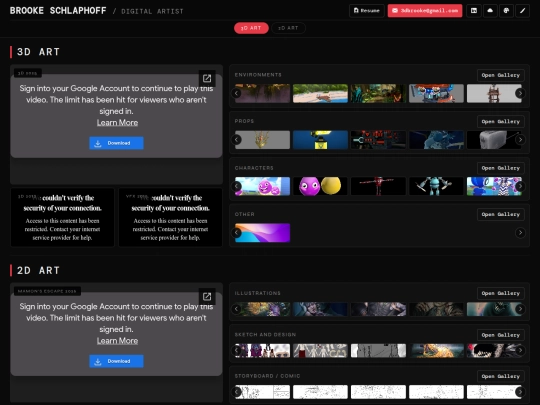The height and width of the screenshot is (405, 540).
Task: Click previous arrow in Storyboard / Comic carousel
Action: (237, 392)
